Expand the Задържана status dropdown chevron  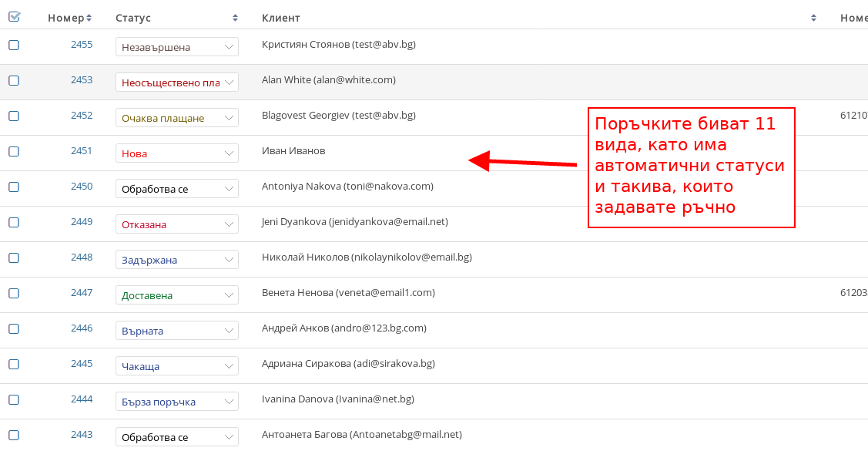(x=229, y=260)
